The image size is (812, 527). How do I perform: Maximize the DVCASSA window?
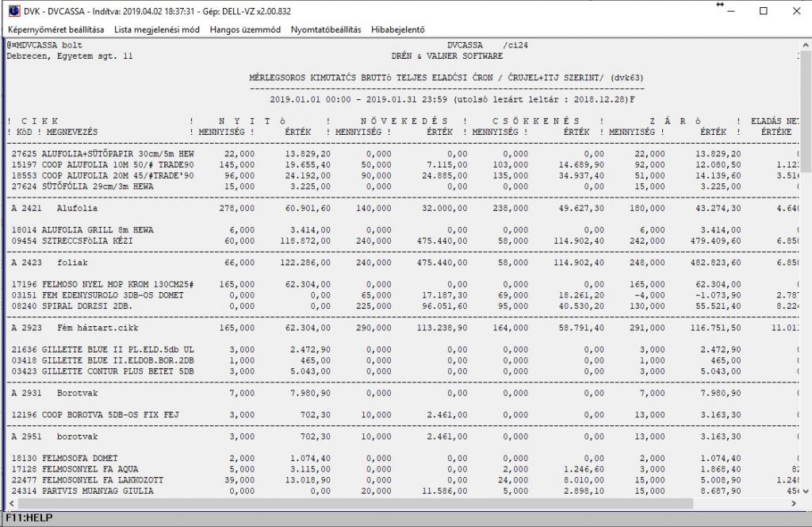[x=764, y=11]
